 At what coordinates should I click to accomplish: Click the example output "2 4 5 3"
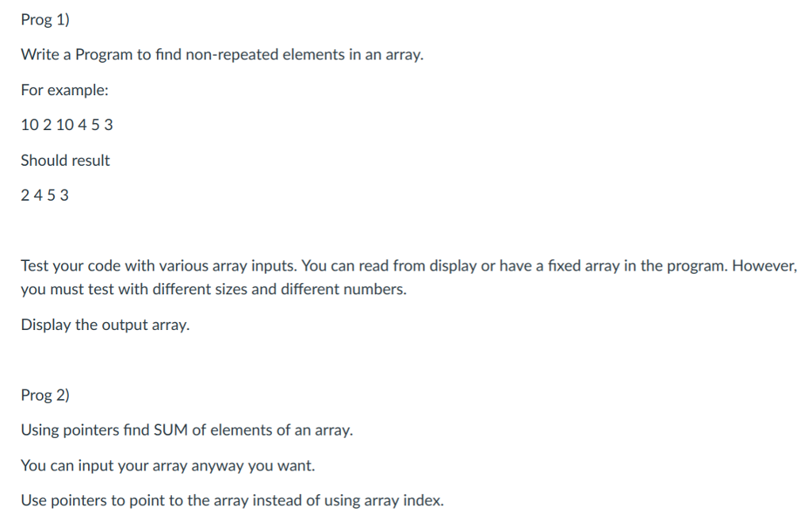tap(44, 195)
